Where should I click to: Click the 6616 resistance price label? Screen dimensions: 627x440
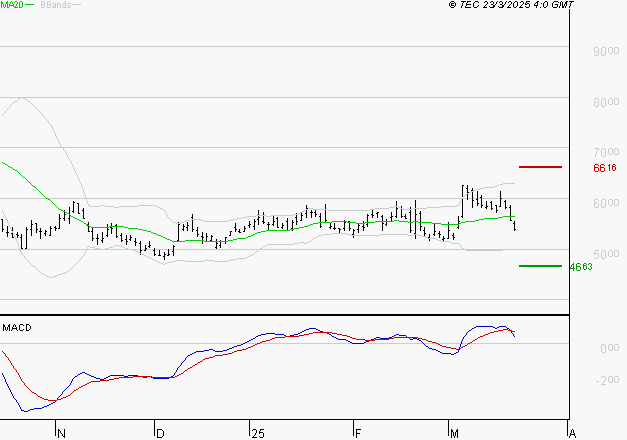(604, 168)
